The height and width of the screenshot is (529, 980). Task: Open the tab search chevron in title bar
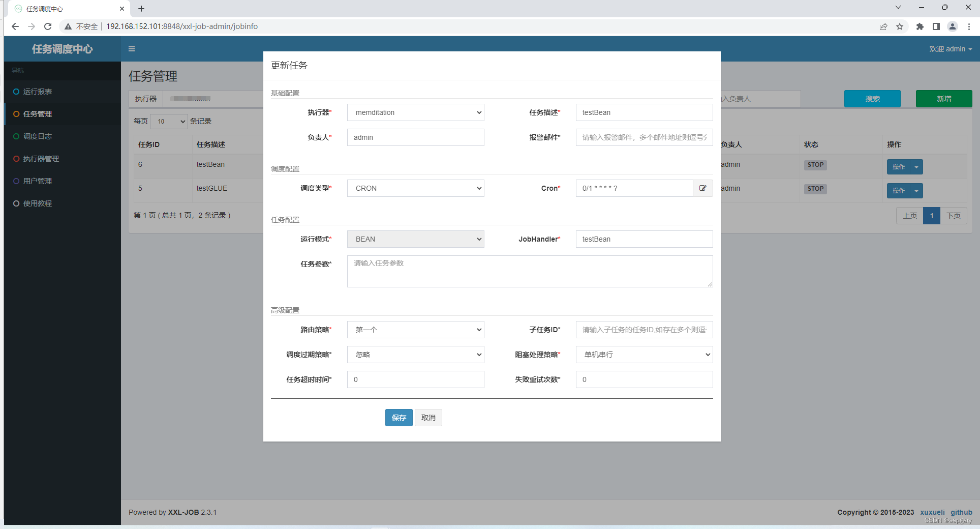pyautogui.click(x=898, y=7)
